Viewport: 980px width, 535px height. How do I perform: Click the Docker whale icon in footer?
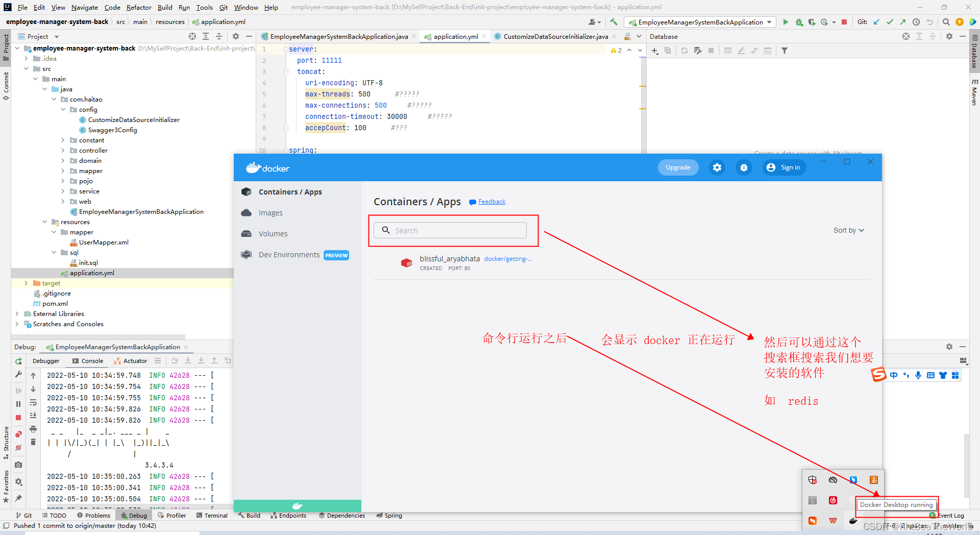pos(297,506)
